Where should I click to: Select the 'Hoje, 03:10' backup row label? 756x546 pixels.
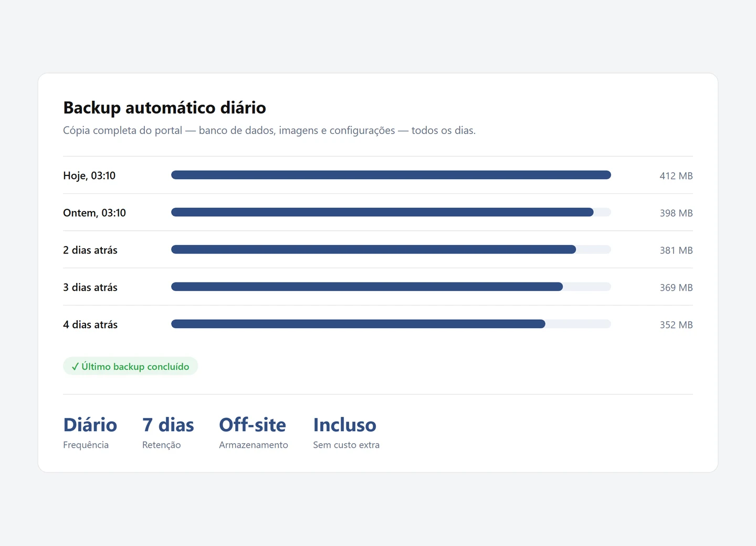[x=89, y=175]
